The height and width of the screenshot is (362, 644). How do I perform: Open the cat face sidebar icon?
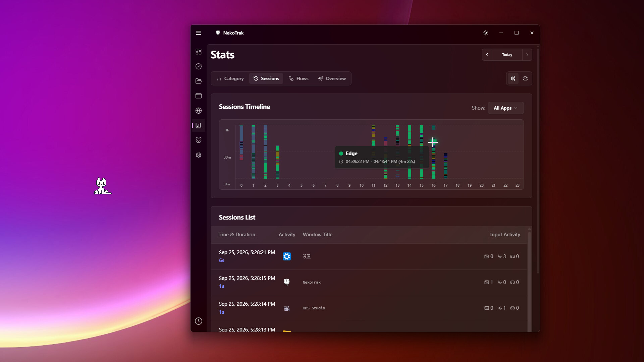click(x=199, y=140)
